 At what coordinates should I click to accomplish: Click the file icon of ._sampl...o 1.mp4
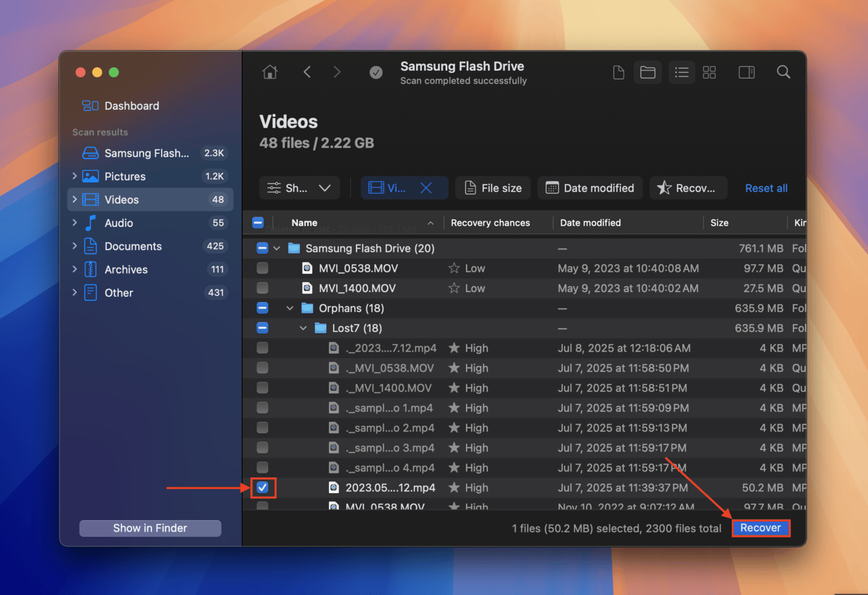tap(334, 408)
